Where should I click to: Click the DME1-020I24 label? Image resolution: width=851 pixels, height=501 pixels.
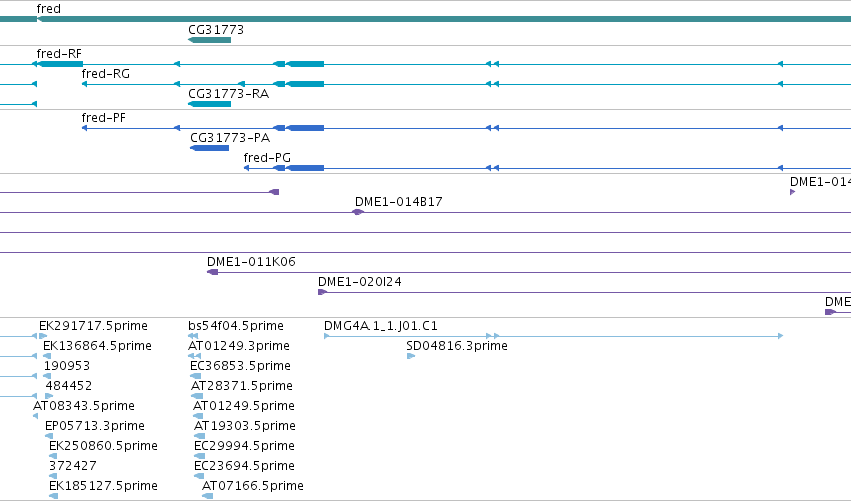click(x=360, y=282)
